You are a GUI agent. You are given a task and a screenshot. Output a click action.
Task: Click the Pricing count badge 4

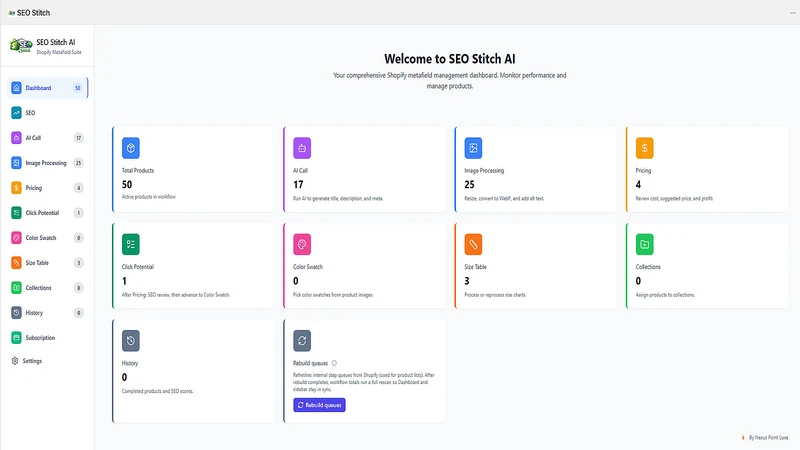pos(79,188)
